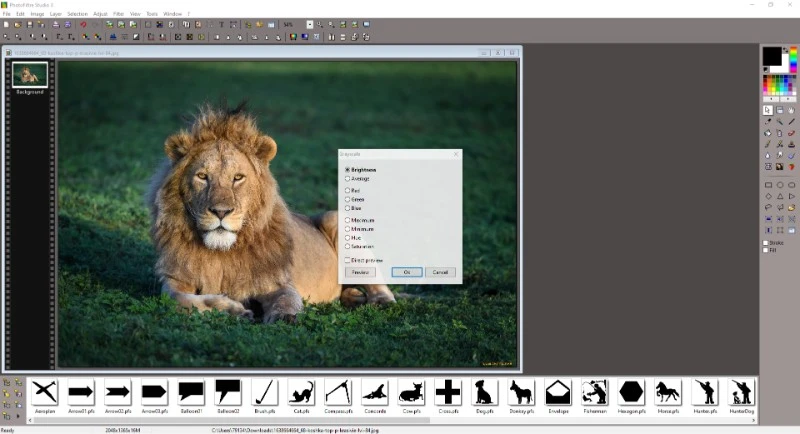The image size is (800, 434).
Task: Expand the zoom percentage dropdown
Action: [x=309, y=24]
